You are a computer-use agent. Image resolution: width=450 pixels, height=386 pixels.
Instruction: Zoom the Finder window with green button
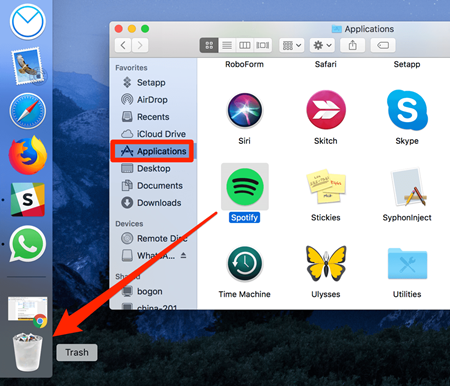click(145, 29)
